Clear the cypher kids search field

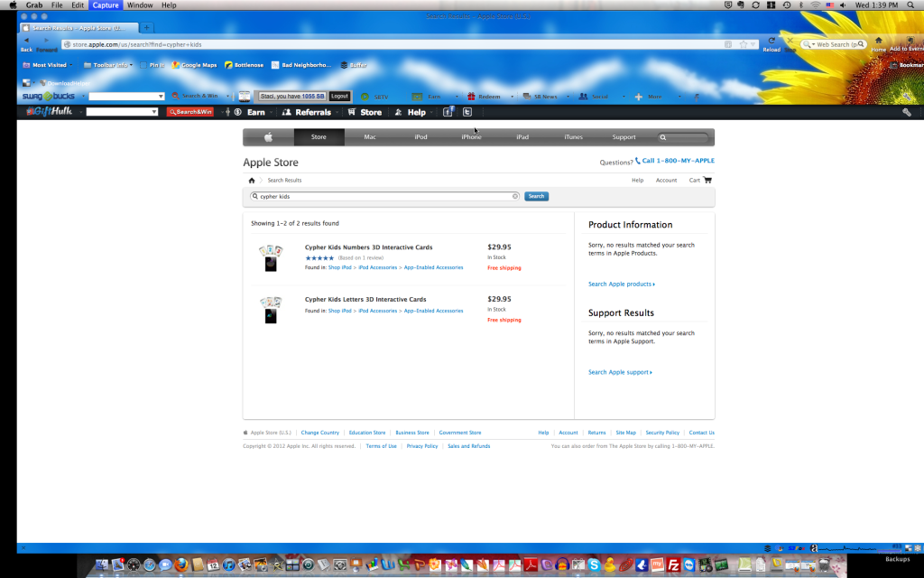click(515, 196)
